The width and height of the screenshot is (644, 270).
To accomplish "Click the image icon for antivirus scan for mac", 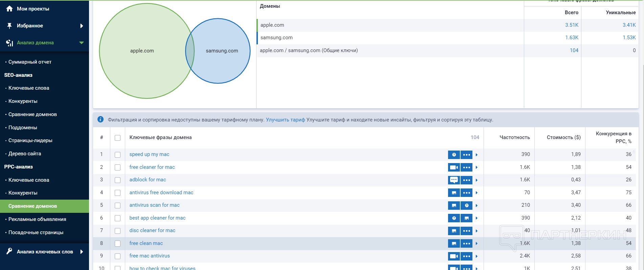I will pyautogui.click(x=454, y=205).
